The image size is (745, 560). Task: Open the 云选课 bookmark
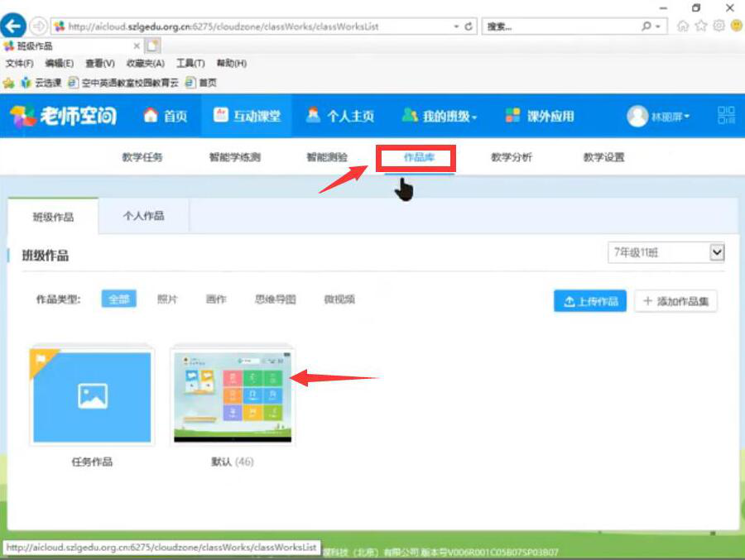pos(41,83)
